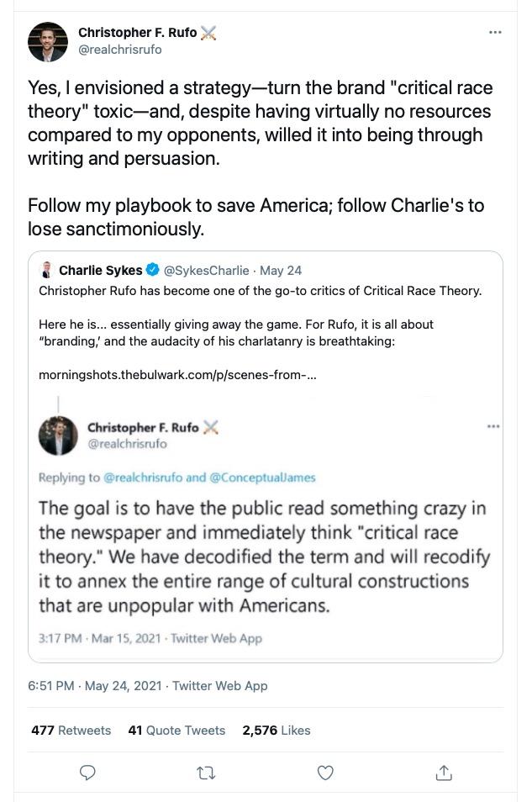Viewport: 532px width, 802px height.
Task: View the 477 Retweets list
Action: click(x=71, y=731)
